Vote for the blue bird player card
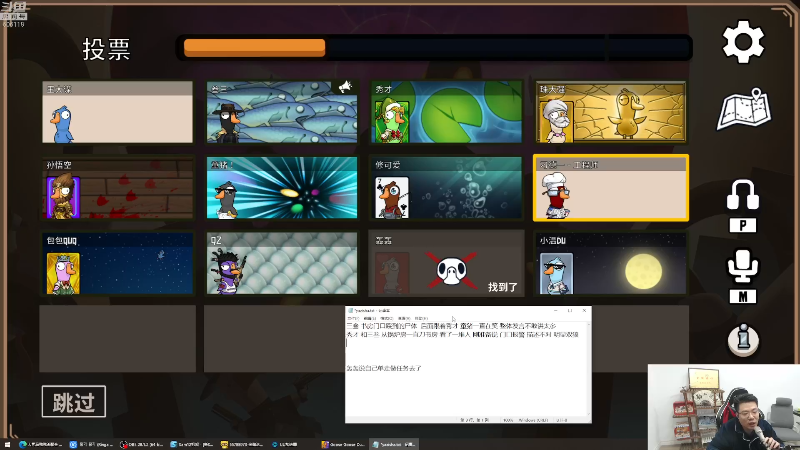Viewport: 800px width, 450px height. pos(117,112)
